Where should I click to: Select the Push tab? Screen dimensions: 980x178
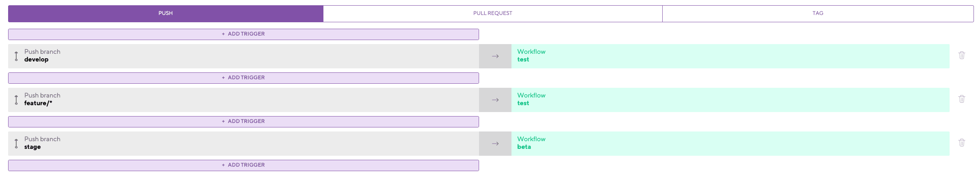click(166, 13)
